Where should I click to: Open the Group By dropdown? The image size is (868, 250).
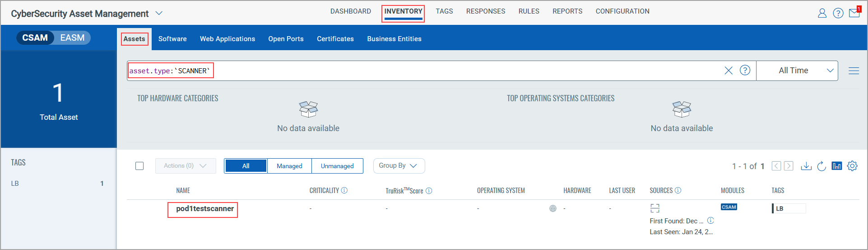pyautogui.click(x=399, y=166)
